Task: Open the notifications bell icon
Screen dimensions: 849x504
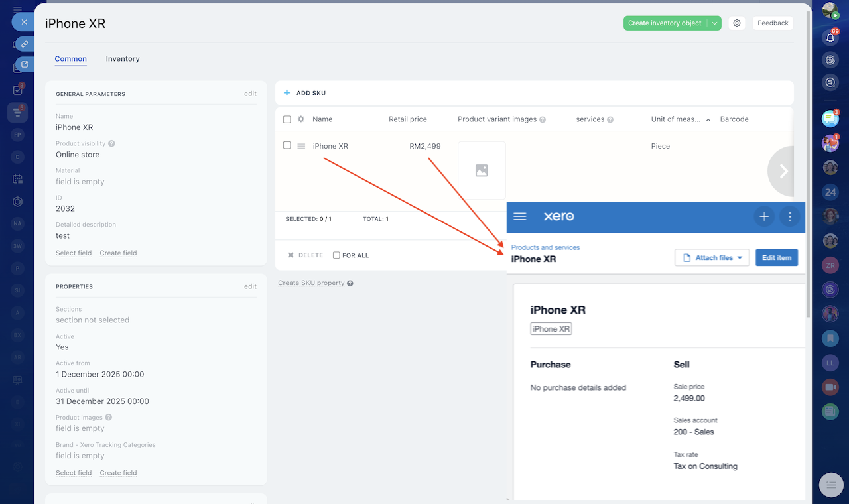Action: 830,37
